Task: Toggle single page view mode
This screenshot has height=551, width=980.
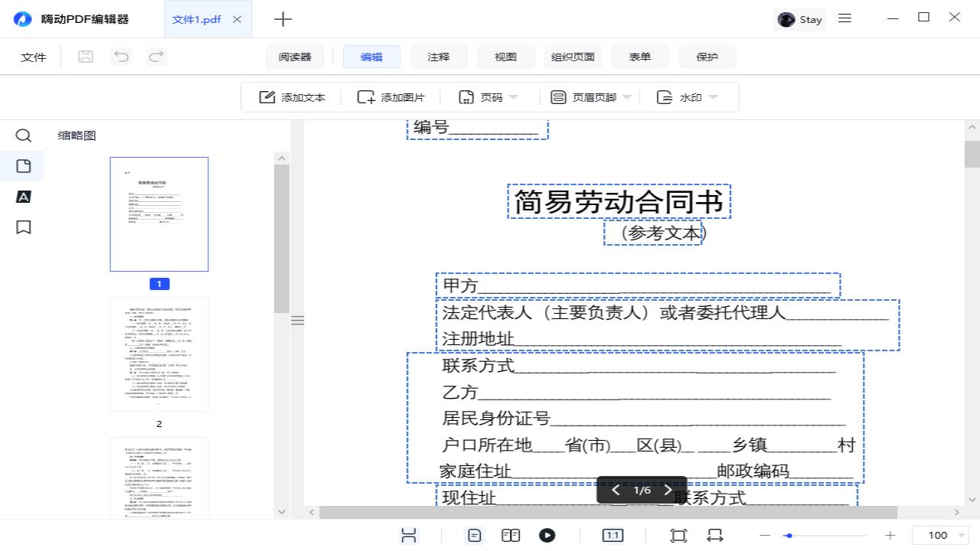Action: click(475, 536)
